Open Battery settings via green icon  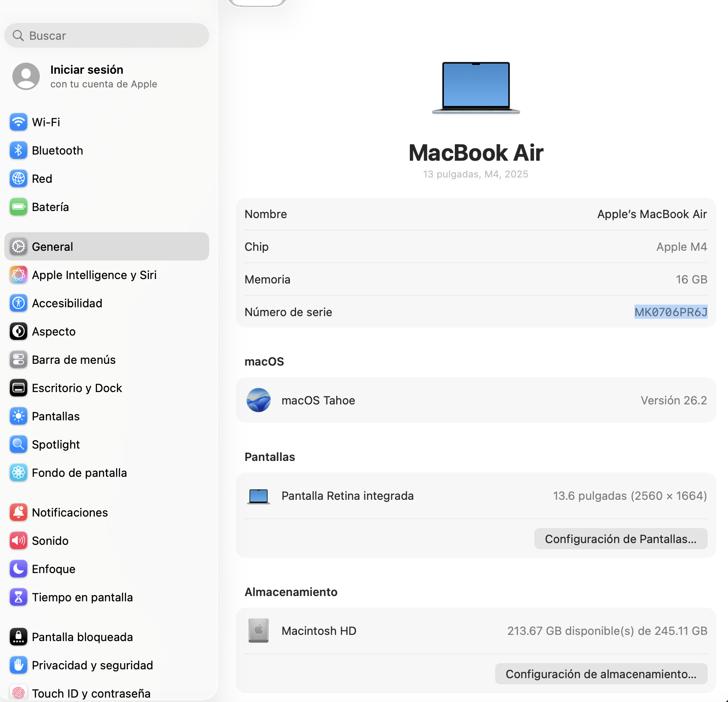[x=18, y=207]
